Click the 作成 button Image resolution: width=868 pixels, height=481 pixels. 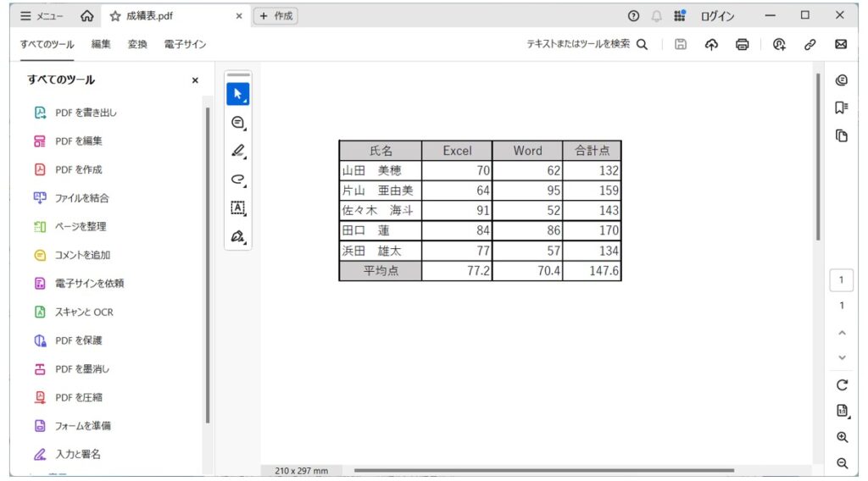coord(275,16)
